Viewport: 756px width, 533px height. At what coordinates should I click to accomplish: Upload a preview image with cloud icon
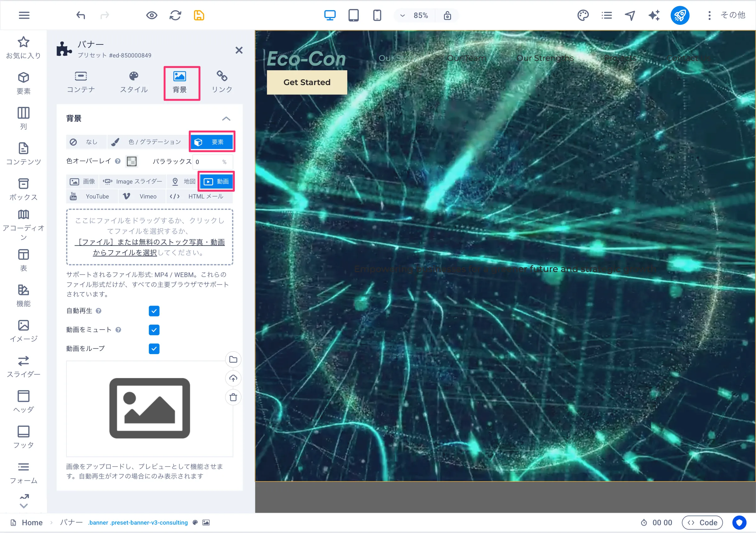[233, 378]
